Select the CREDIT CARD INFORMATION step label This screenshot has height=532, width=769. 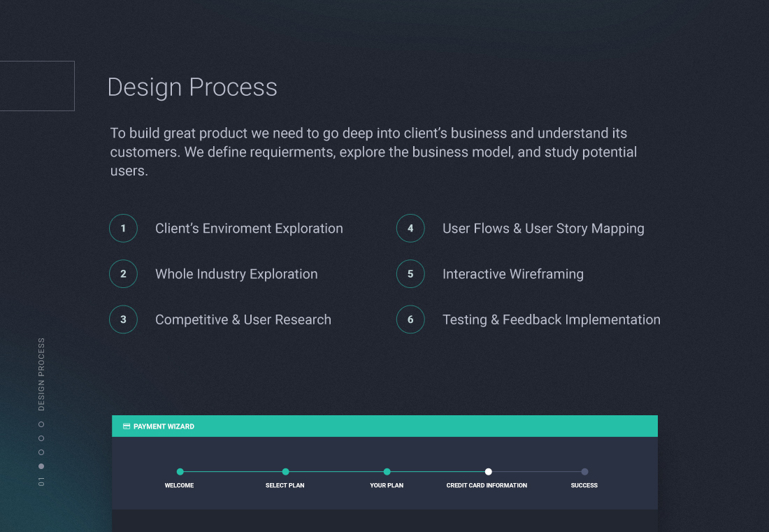(x=487, y=485)
